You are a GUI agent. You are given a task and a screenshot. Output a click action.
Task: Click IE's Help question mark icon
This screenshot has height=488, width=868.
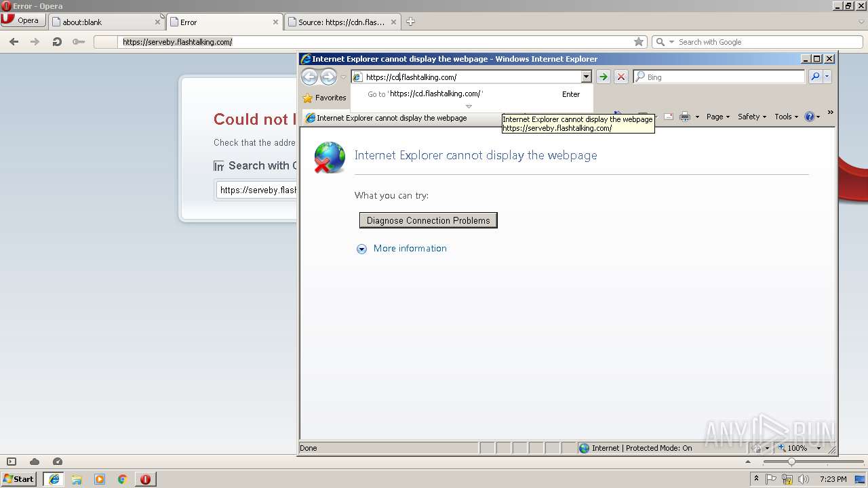[809, 117]
